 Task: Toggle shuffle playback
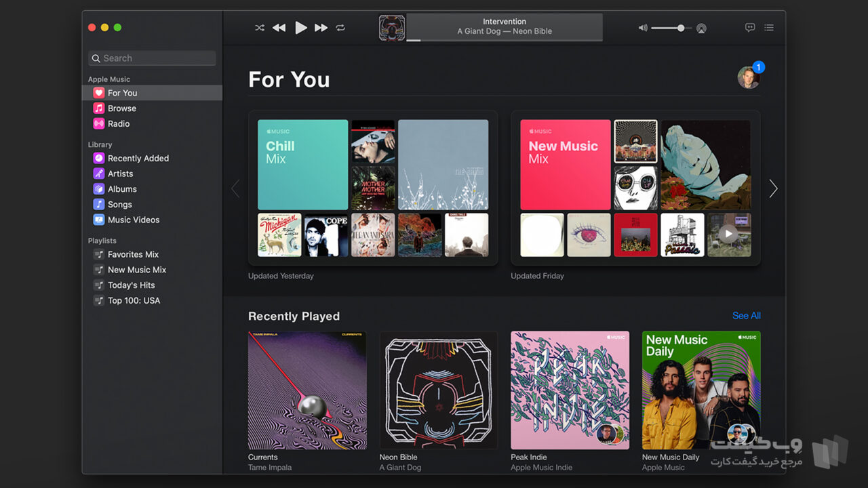pos(260,28)
